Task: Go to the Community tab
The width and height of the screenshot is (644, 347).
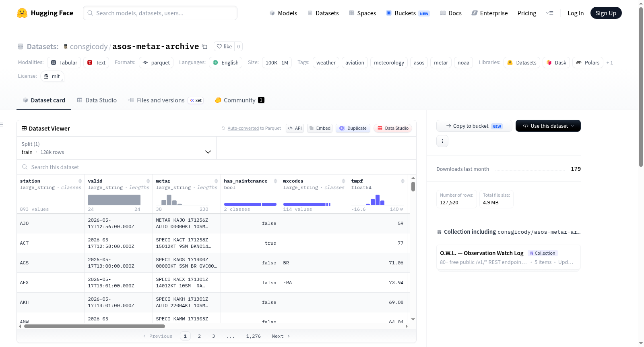Action: click(240, 100)
